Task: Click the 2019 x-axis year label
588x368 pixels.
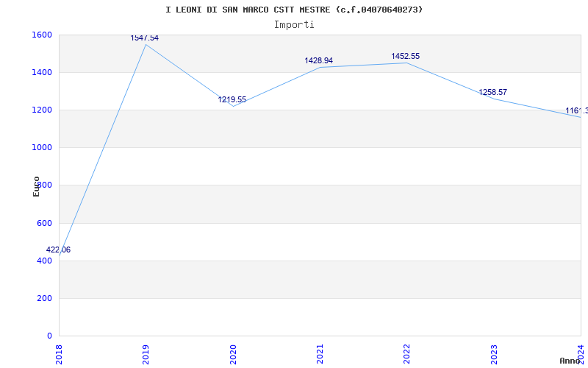Action: (146, 355)
